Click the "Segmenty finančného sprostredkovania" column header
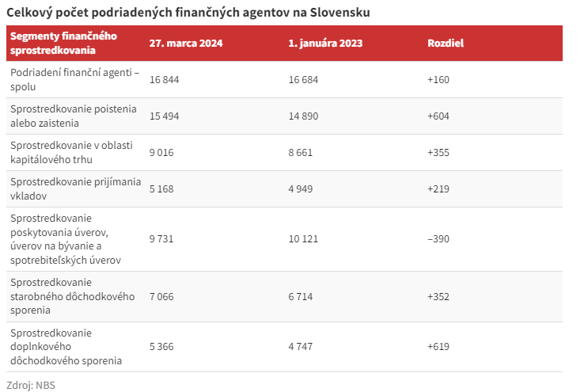 (x=63, y=43)
